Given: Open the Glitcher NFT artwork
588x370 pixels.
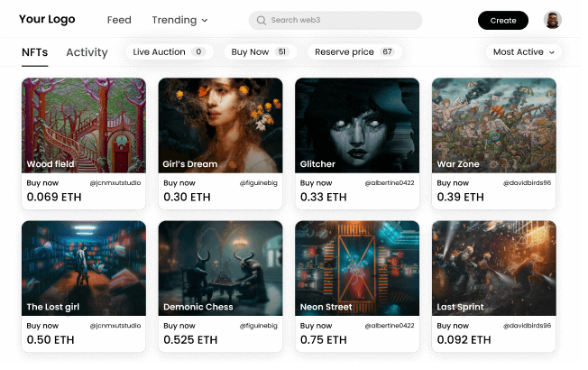Looking at the screenshot, I should [x=357, y=125].
